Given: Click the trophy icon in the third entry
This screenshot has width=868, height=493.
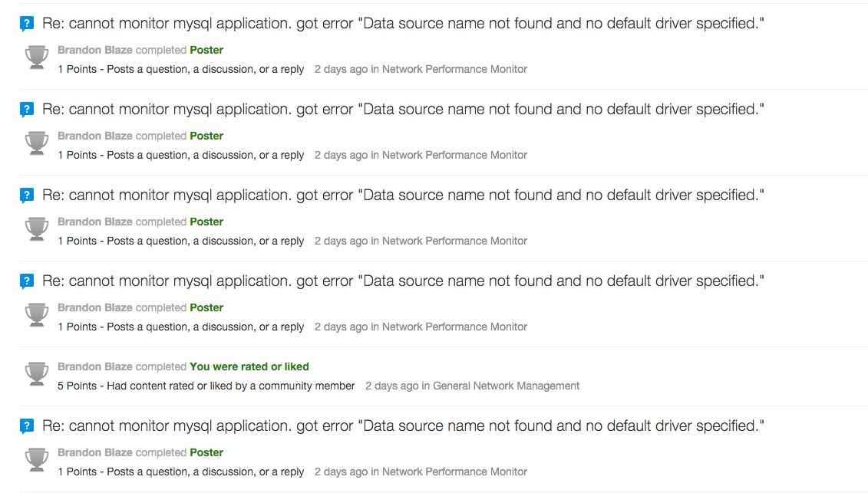Looking at the screenshot, I should click(37, 228).
